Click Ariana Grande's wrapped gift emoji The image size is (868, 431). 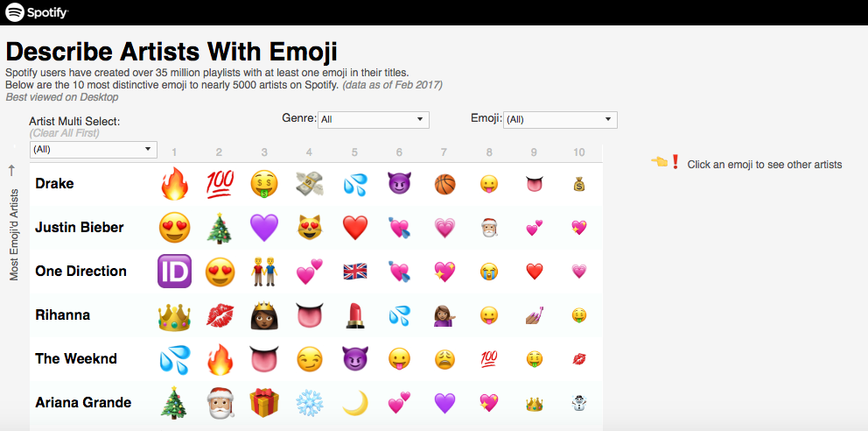click(264, 403)
